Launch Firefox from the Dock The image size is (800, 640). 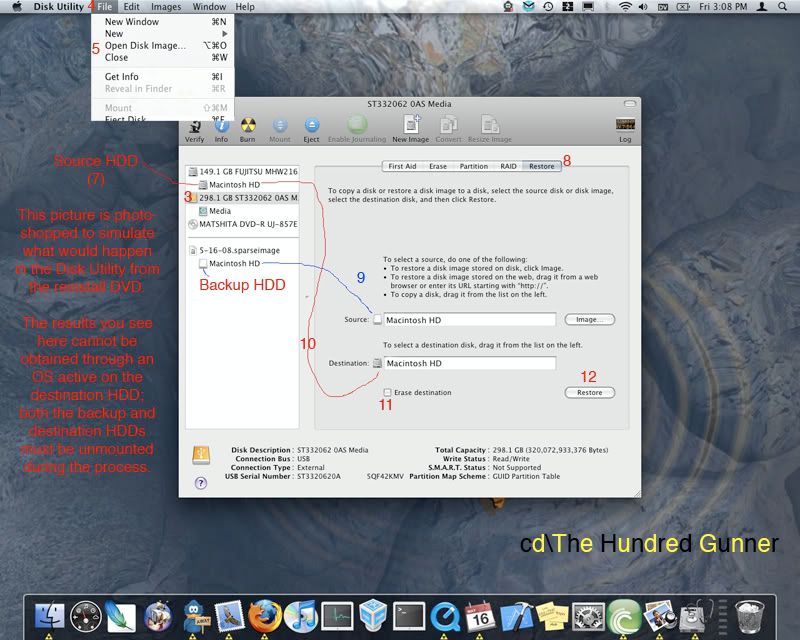[265, 616]
